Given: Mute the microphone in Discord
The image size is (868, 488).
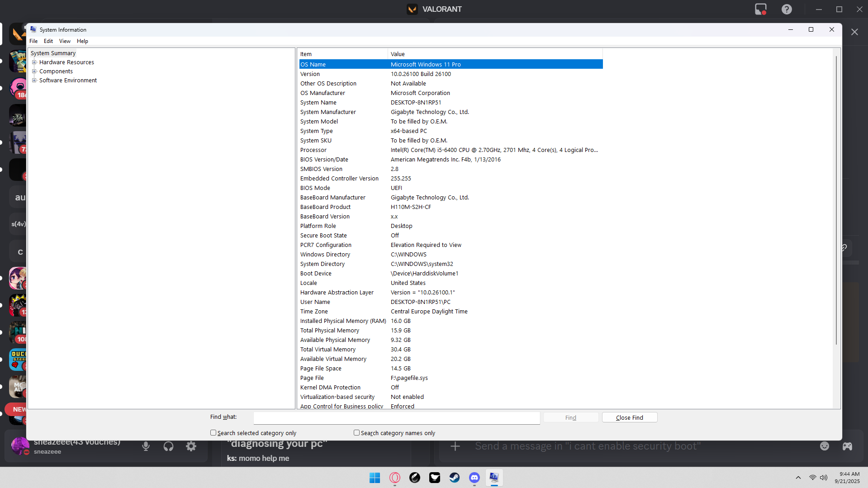Looking at the screenshot, I should 146,446.
